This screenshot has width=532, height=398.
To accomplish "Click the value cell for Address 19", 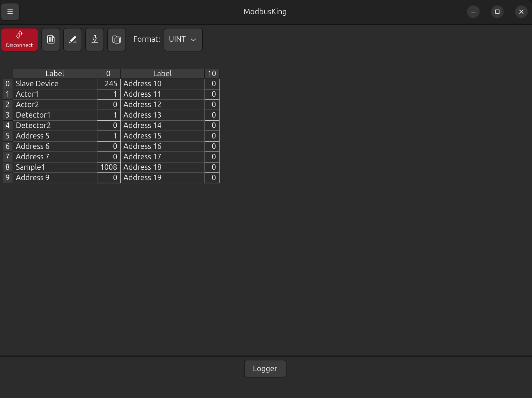I will coord(212,178).
